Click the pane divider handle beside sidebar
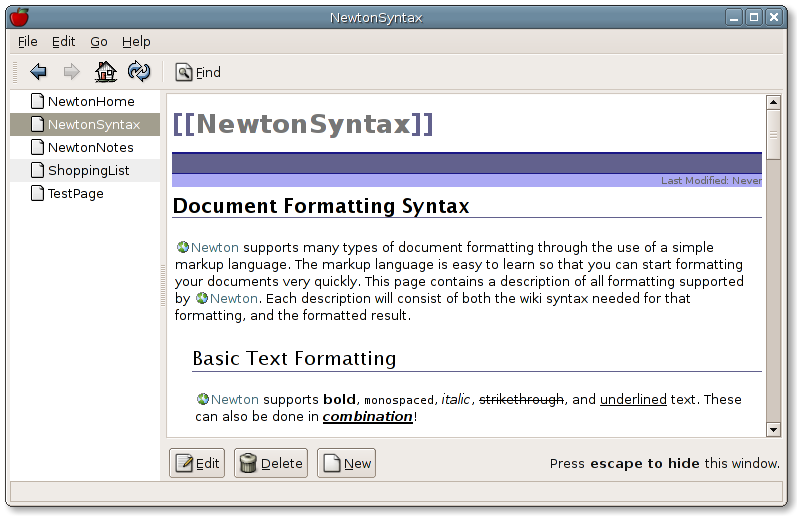The image size is (797, 516). pyautogui.click(x=163, y=285)
